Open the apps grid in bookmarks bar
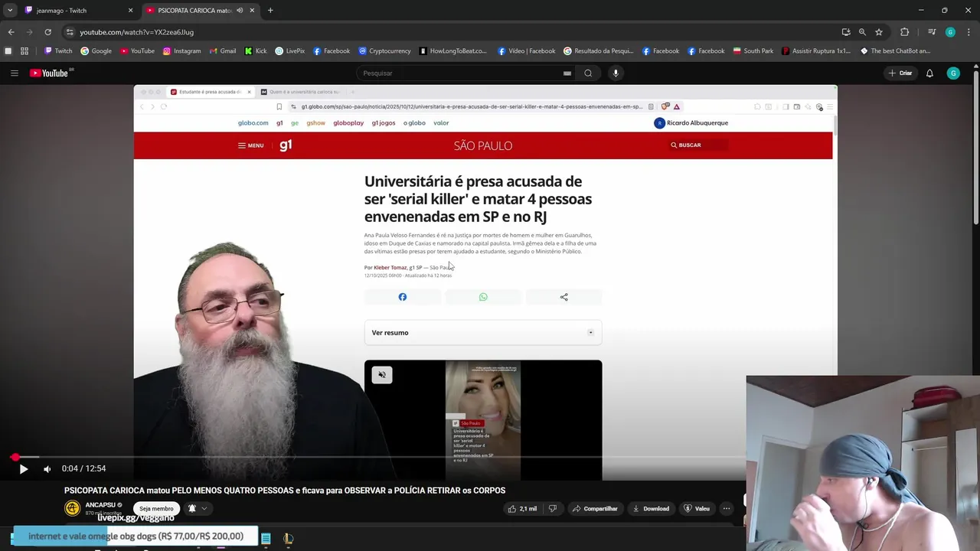The height and width of the screenshot is (551, 980). [24, 51]
